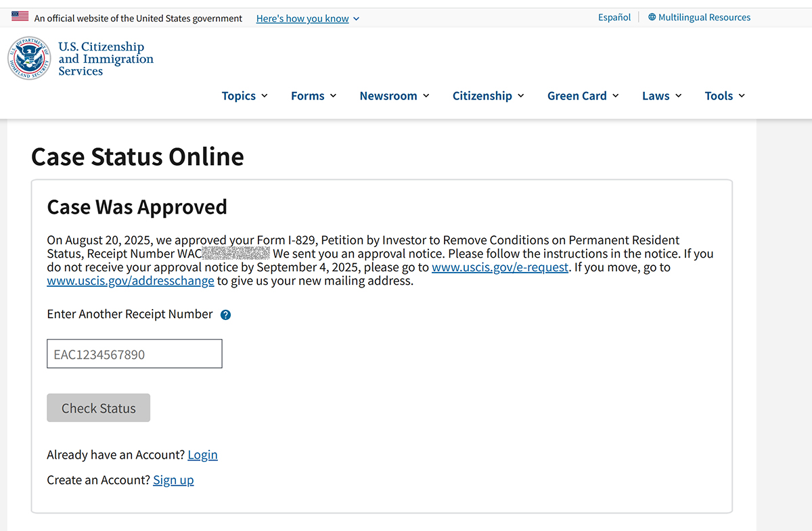Click the Department of Homeland Security seal

coord(29,59)
